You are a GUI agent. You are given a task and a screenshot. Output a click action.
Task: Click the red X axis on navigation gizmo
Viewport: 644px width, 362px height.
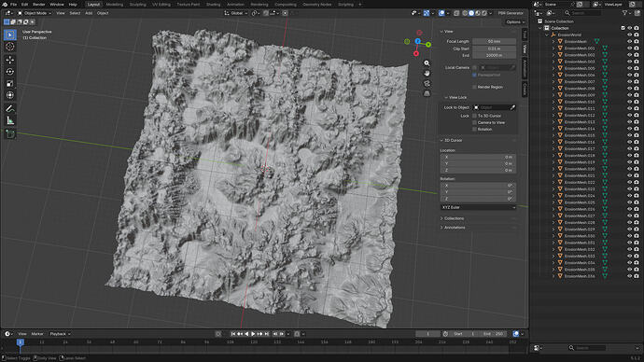pos(416,54)
